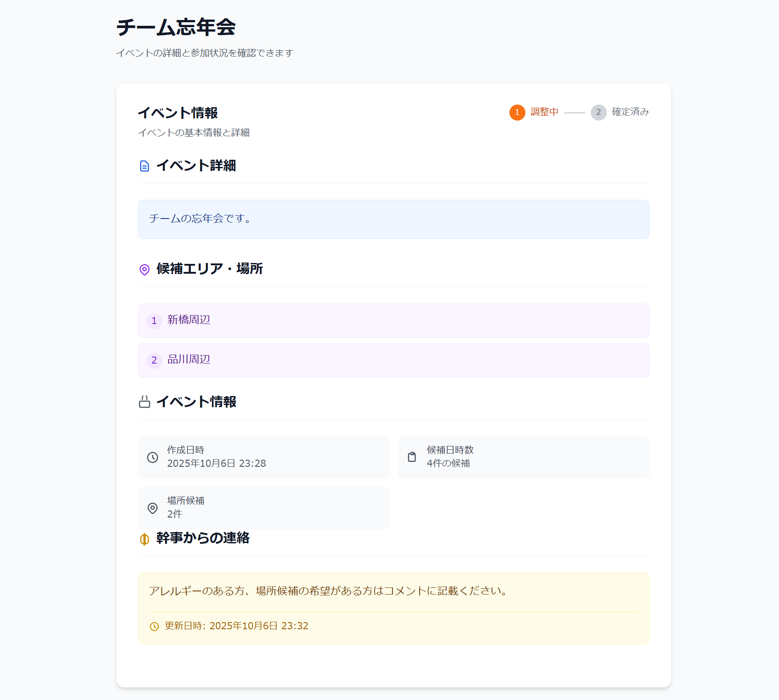This screenshot has width=779, height=700.
Task: Click the purple map pin icon by 候補エリア・場所
Action: (145, 270)
